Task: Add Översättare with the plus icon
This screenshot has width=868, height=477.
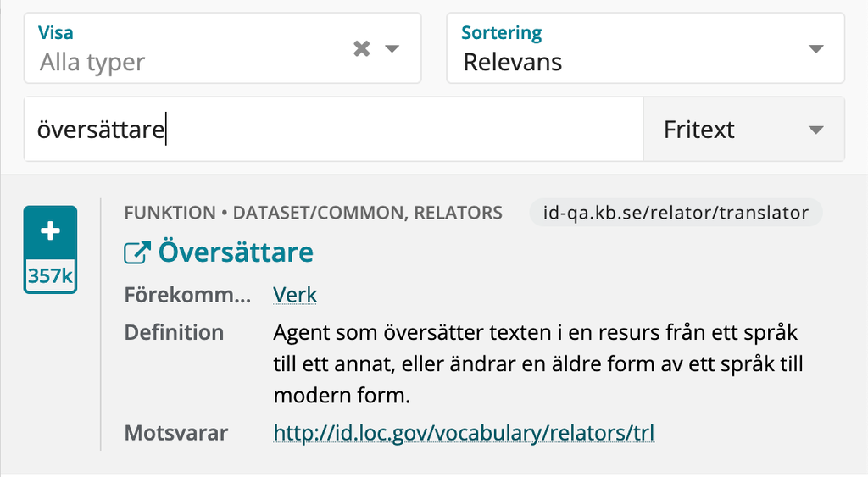Action: click(50, 231)
